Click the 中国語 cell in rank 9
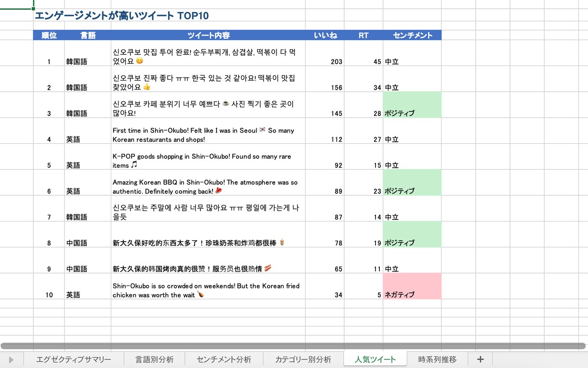 pos(88,260)
